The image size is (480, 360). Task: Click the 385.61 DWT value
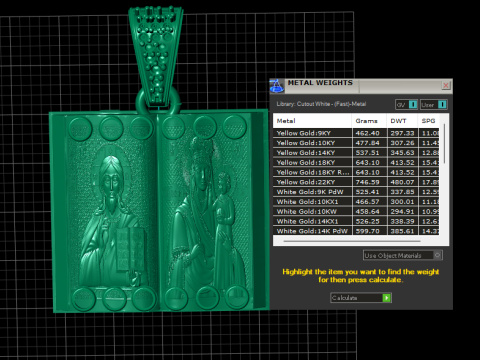402,231
